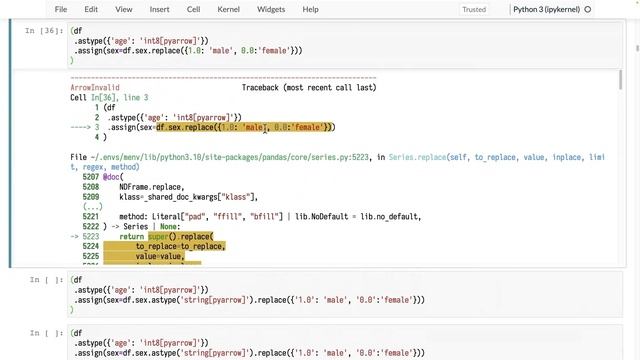Click the (...) elided lines marker in traceback
The image size is (640, 360).
coord(93,207)
